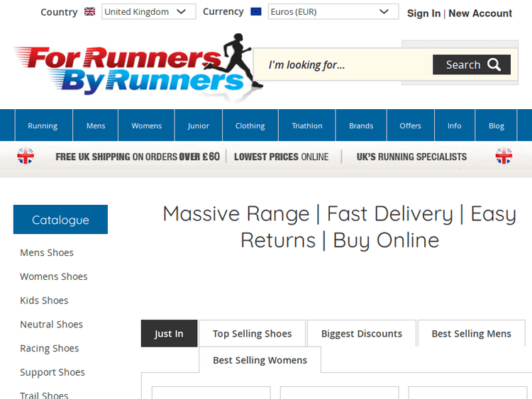Open Trail Shoes in the catalogue
Viewport: 532px width, 399px height.
[44, 395]
